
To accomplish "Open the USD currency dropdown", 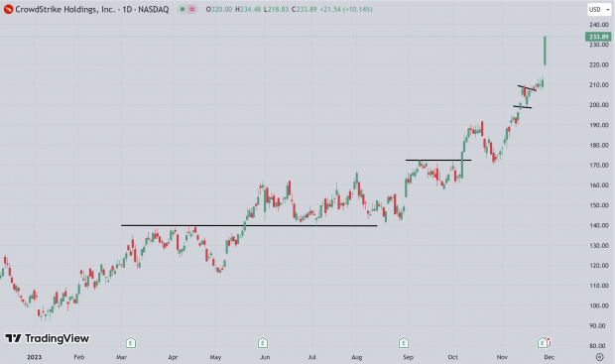I will (599, 9).
